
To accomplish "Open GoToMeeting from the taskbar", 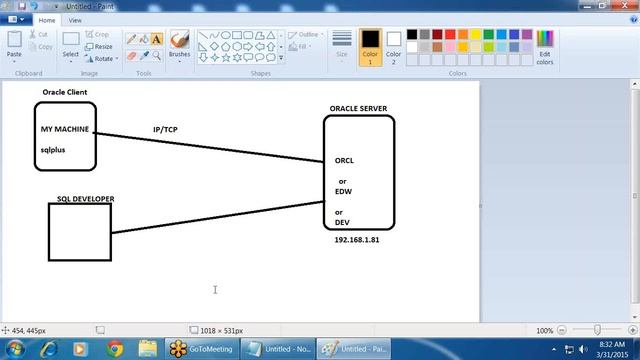I will [x=201, y=349].
